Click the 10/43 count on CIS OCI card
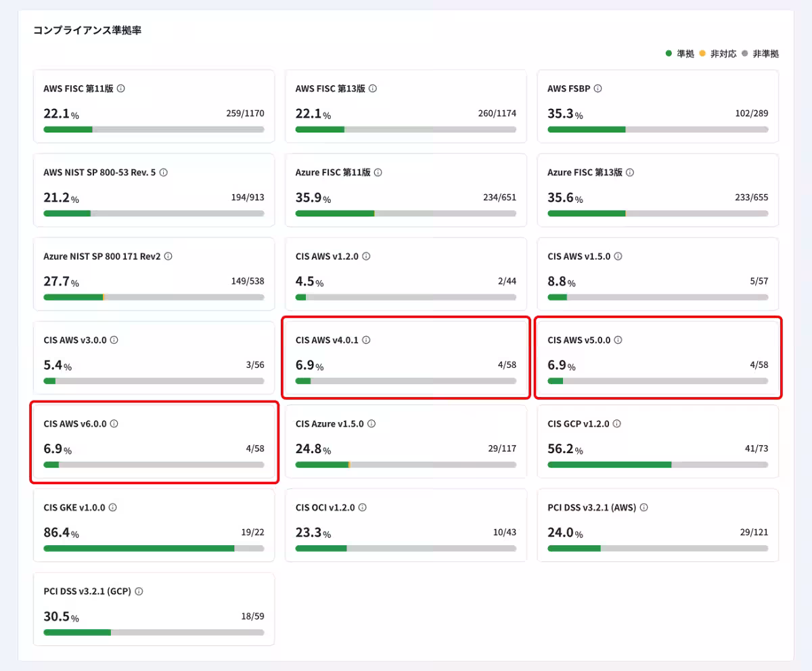Viewport: 812px width, 671px height. click(504, 533)
